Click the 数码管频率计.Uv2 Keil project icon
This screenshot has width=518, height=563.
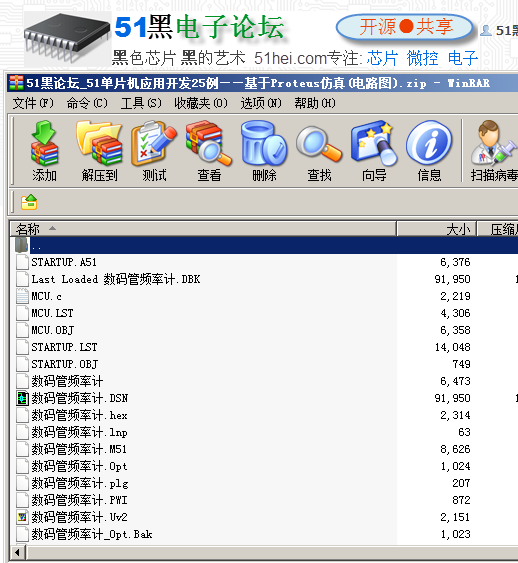(22, 517)
